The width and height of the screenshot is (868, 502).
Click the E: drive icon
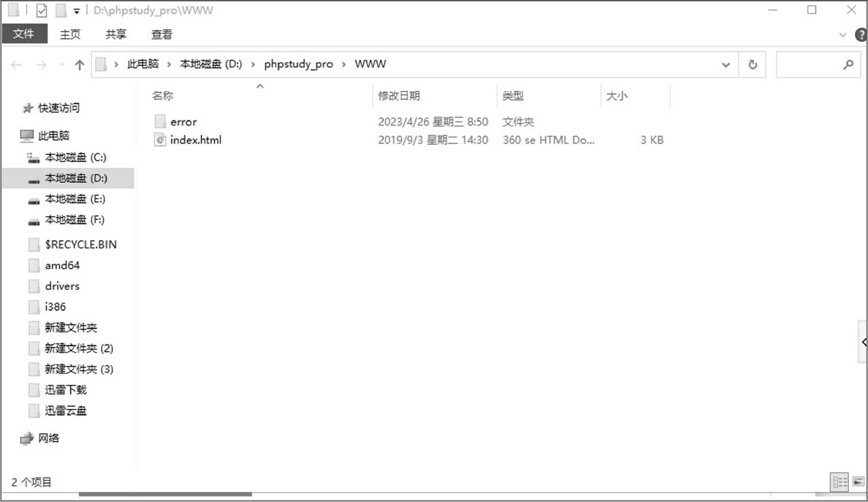33,200
